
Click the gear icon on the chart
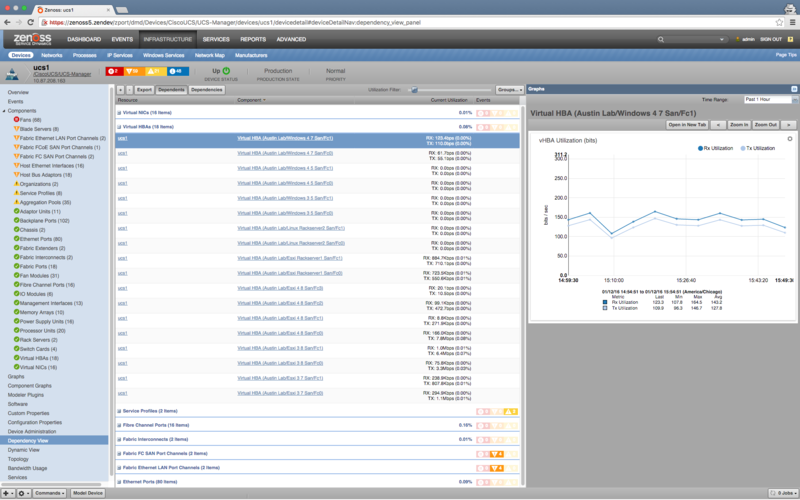(x=790, y=139)
